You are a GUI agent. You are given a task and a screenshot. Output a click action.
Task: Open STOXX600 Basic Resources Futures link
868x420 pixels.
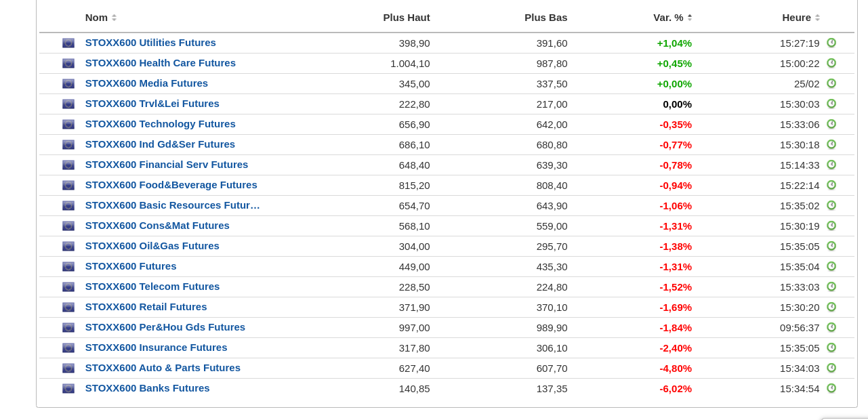click(x=172, y=205)
